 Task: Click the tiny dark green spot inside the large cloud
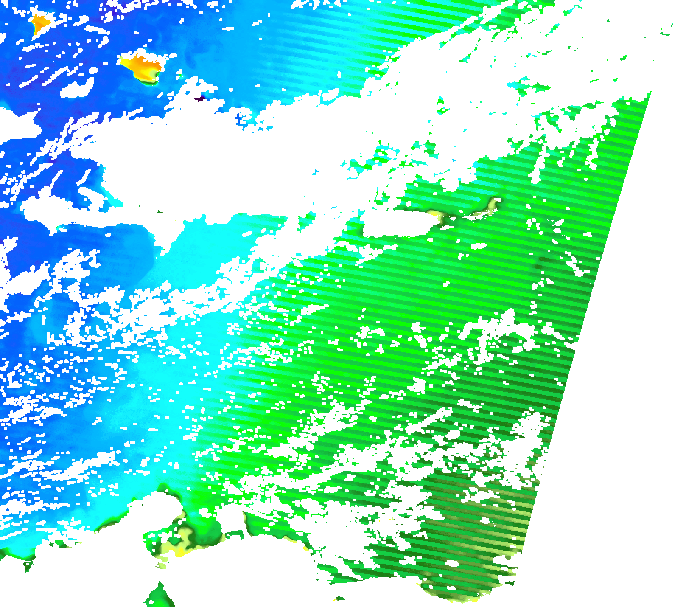(160, 211)
